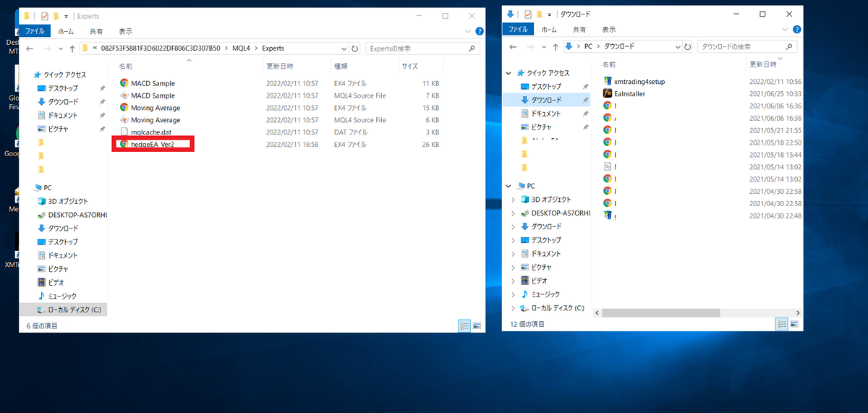The width and height of the screenshot is (868, 413).
Task: Open 共有 tab in Experts window
Action: coord(96,31)
